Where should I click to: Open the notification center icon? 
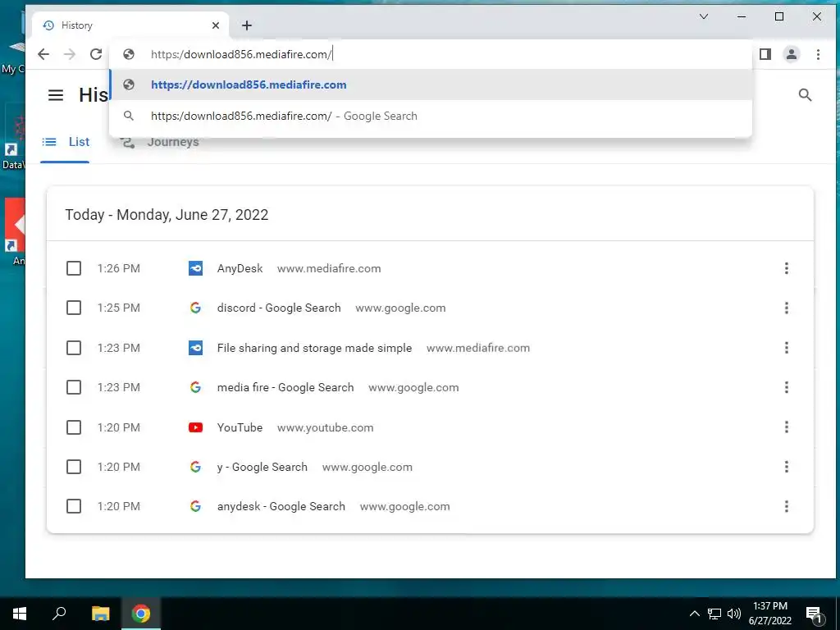point(815,614)
